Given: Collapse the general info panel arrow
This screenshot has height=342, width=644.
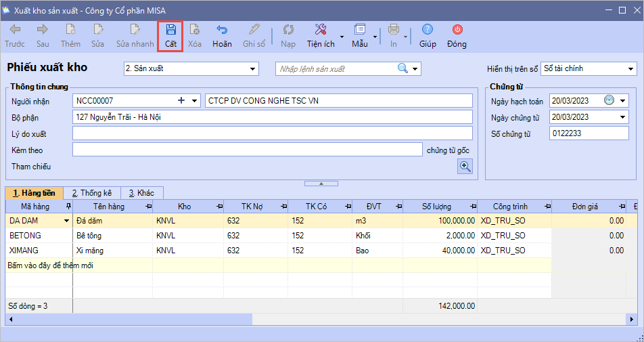Looking at the screenshot, I should tap(323, 183).
